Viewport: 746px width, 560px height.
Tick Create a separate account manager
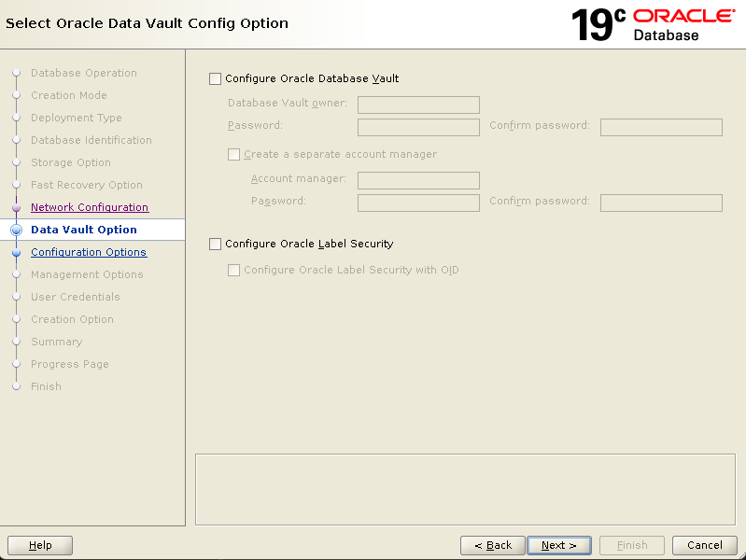tap(233, 154)
